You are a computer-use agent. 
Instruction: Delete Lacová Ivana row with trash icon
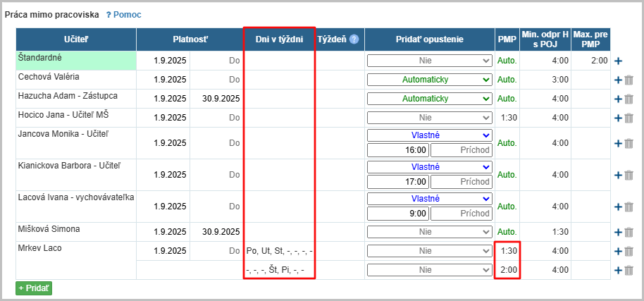629,207
